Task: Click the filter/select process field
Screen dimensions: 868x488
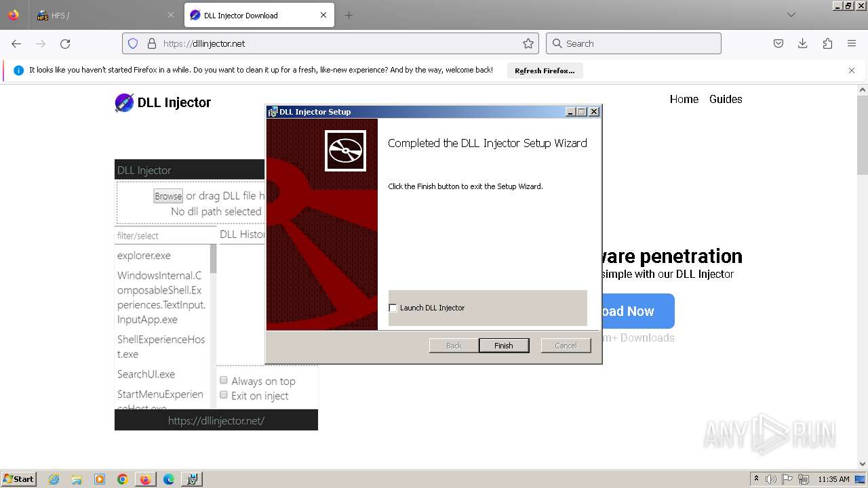Action: pyautogui.click(x=165, y=235)
